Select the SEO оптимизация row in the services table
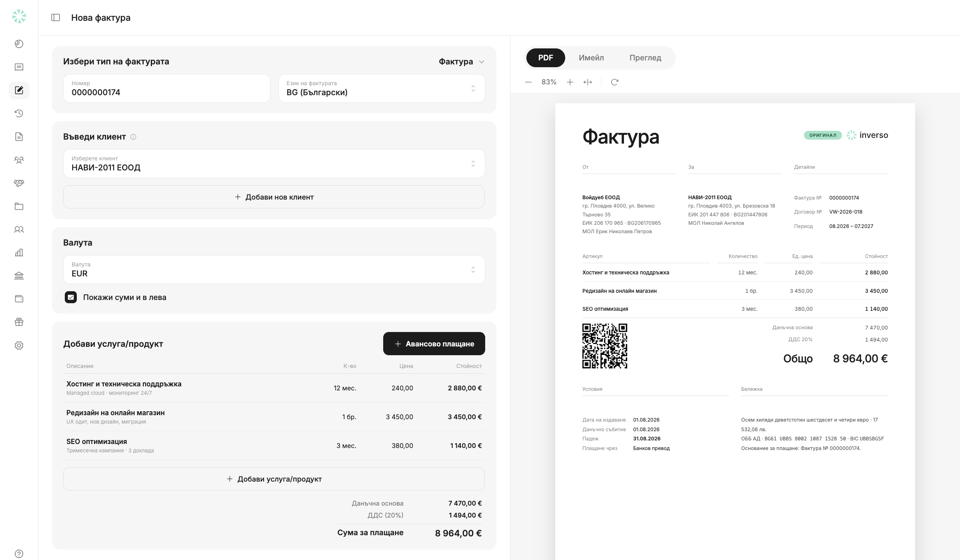This screenshot has width=960, height=560. (x=274, y=446)
